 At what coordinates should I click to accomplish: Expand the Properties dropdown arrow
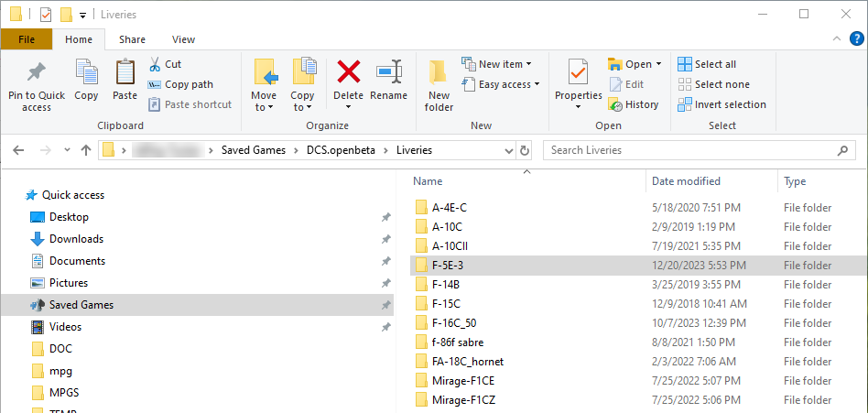coord(579,107)
